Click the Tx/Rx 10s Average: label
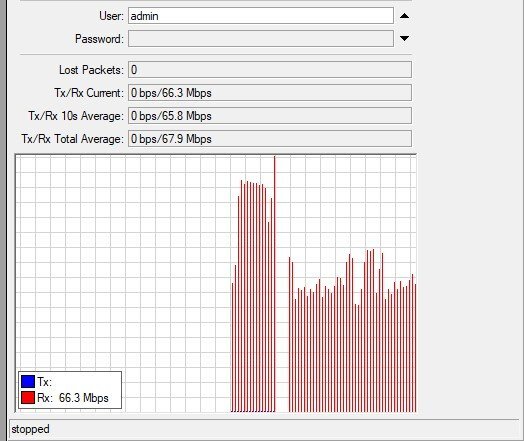The width and height of the screenshot is (524, 441). (76, 116)
